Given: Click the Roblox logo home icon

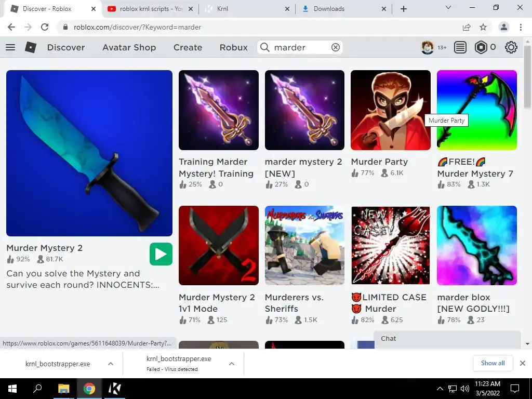Looking at the screenshot, I should [31, 47].
